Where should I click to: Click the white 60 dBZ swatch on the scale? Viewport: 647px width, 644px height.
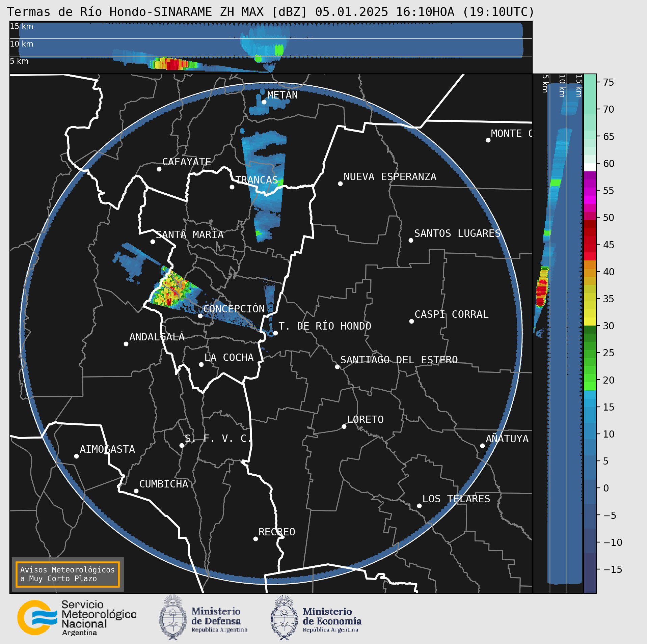590,167
